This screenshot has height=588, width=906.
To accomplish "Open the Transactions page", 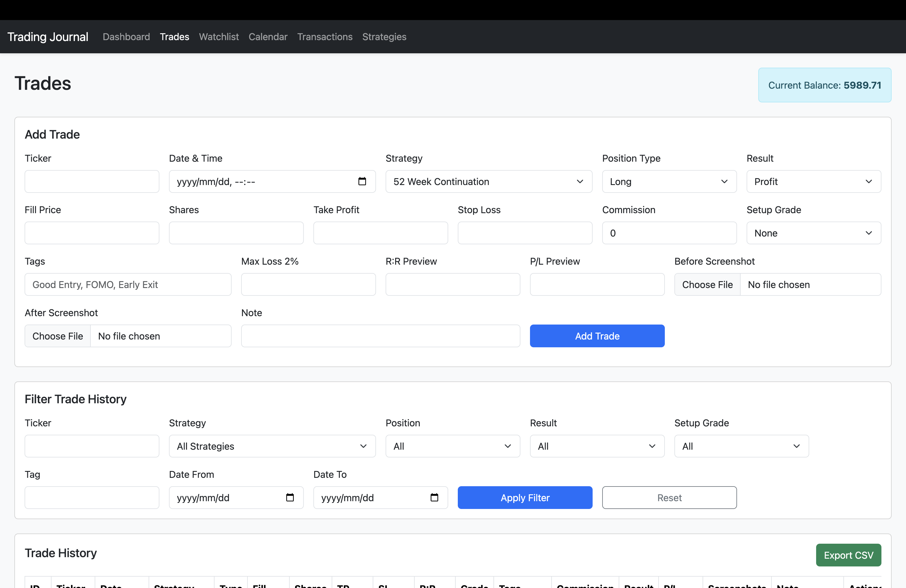I will [x=325, y=37].
